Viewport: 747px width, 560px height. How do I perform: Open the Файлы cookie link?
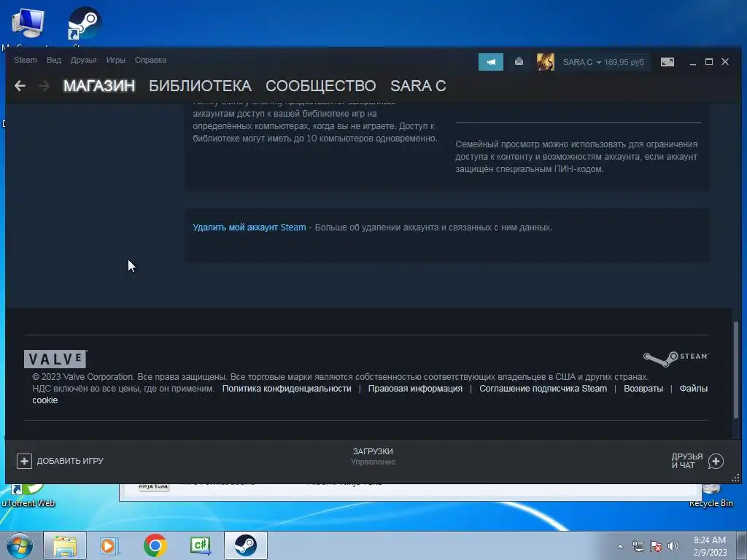click(693, 389)
